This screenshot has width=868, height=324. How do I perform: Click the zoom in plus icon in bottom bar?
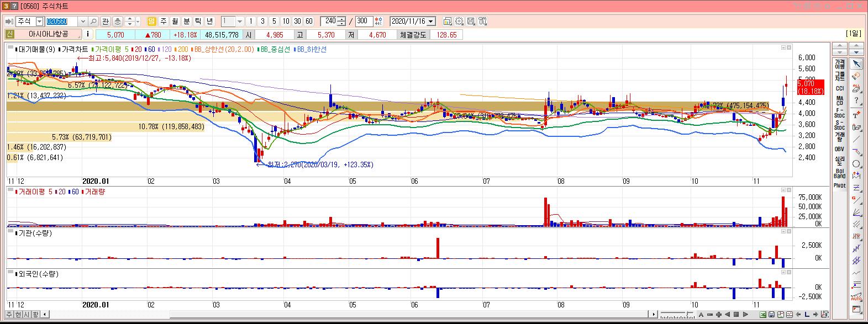click(x=719, y=315)
